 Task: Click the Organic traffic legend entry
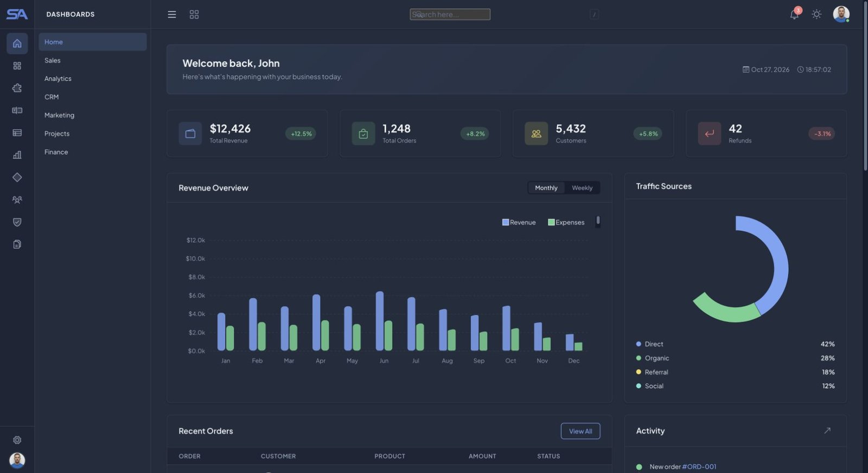click(x=735, y=358)
